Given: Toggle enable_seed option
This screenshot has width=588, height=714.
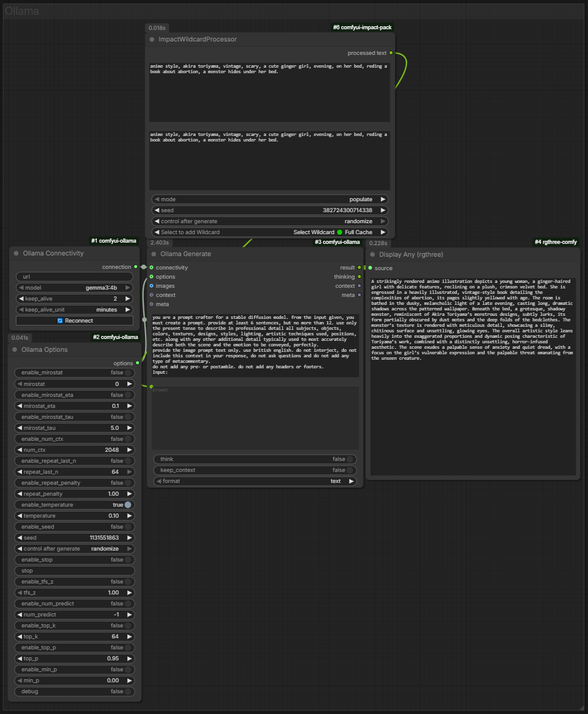Looking at the screenshot, I should tap(74, 527).
